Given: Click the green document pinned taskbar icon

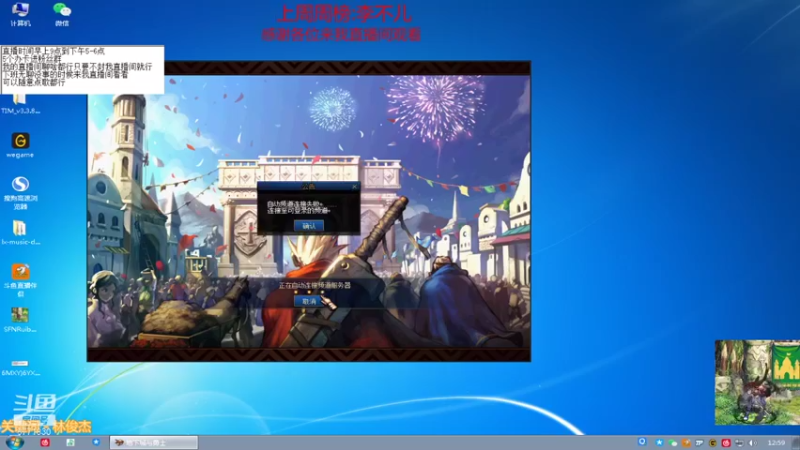Looking at the screenshot, I should 70,442.
